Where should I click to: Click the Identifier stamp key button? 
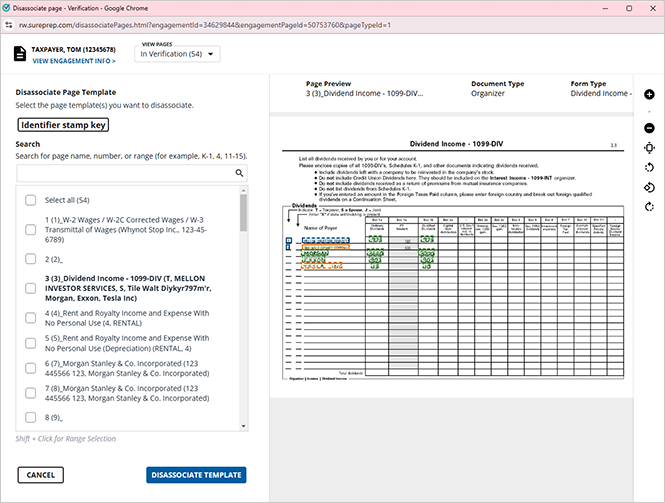pos(63,125)
